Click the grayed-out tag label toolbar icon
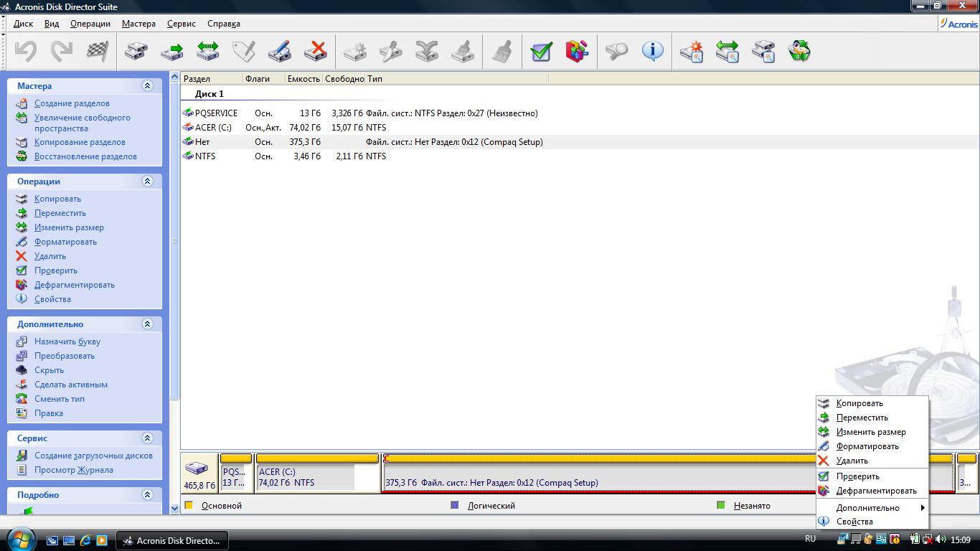Screen dimensions: 980x551 pos(244,51)
